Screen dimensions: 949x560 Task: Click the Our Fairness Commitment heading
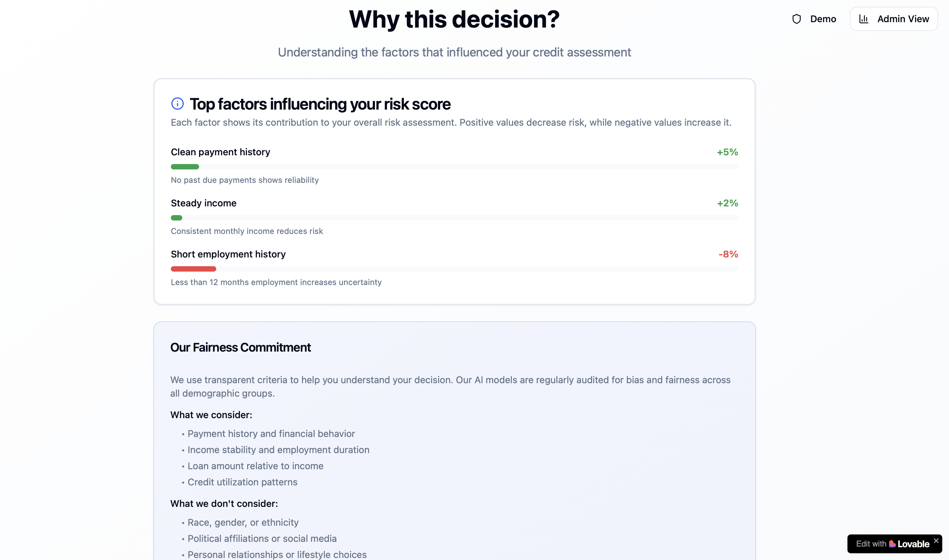[x=240, y=347]
